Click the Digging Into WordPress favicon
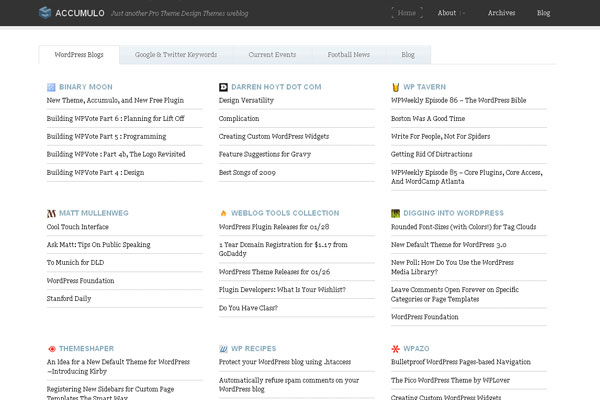The image size is (600, 400). coord(395,213)
